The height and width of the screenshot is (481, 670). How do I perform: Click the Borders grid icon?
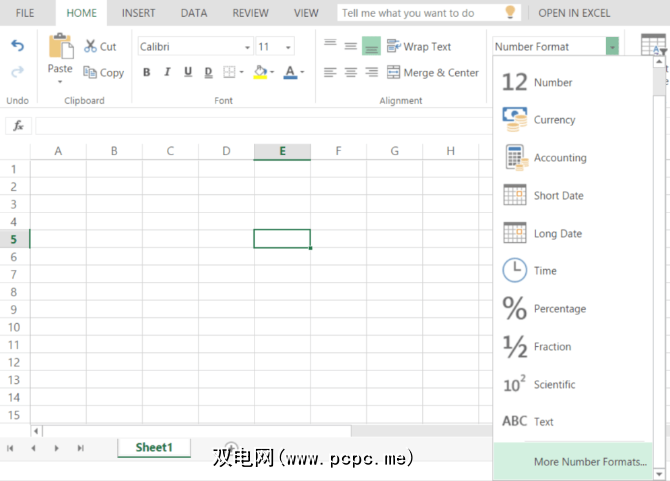click(229, 72)
